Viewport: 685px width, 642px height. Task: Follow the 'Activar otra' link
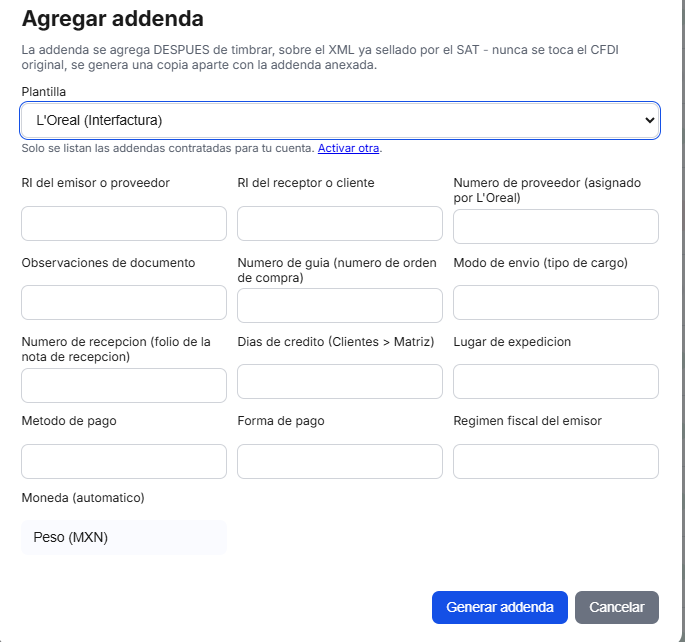348,148
